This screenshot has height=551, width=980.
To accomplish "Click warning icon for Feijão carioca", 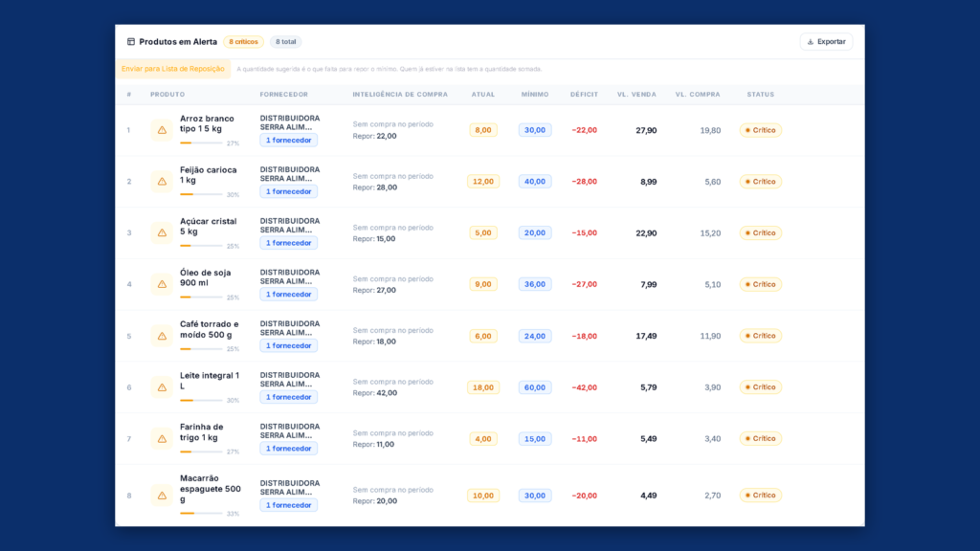I will coord(162,181).
